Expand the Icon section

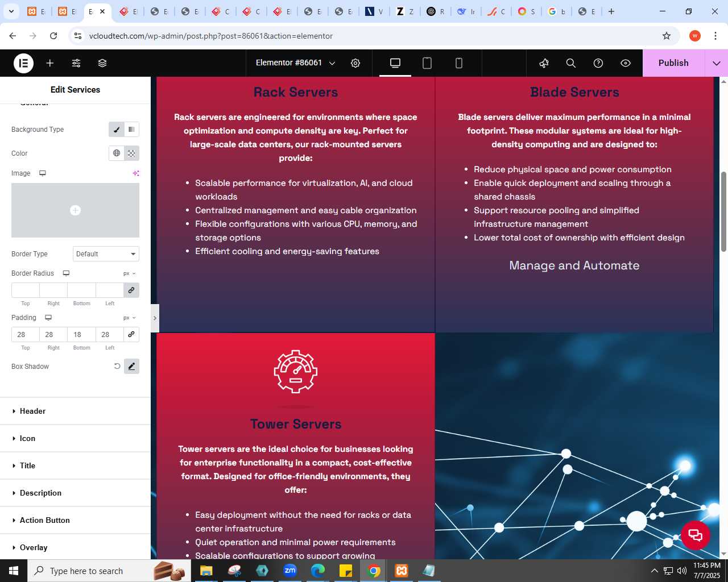[75, 438]
